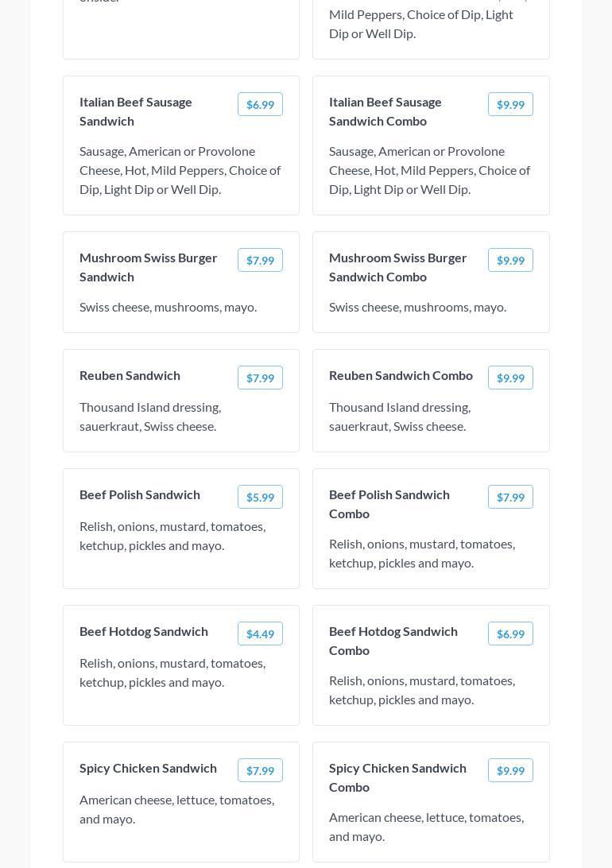
Task: Click the $6.99 price on Italian Beef Sausage Sandwich
Action: [260, 104]
